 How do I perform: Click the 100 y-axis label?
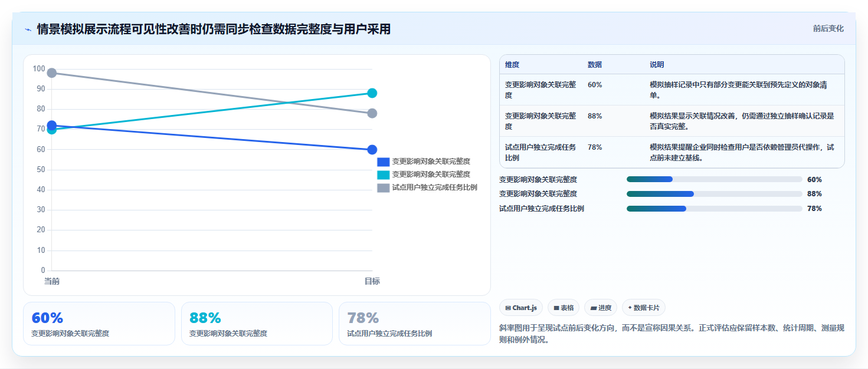[39, 69]
